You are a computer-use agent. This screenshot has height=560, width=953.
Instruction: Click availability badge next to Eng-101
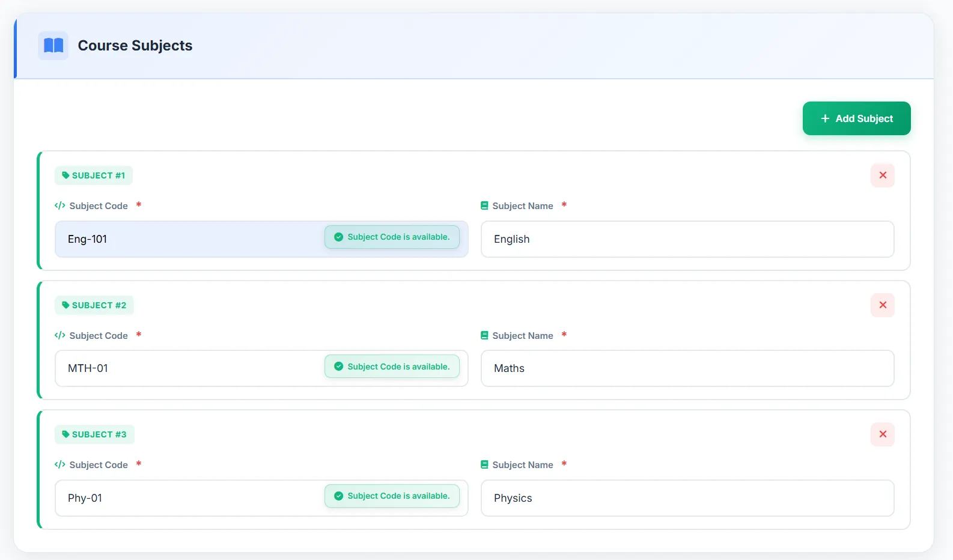392,237
